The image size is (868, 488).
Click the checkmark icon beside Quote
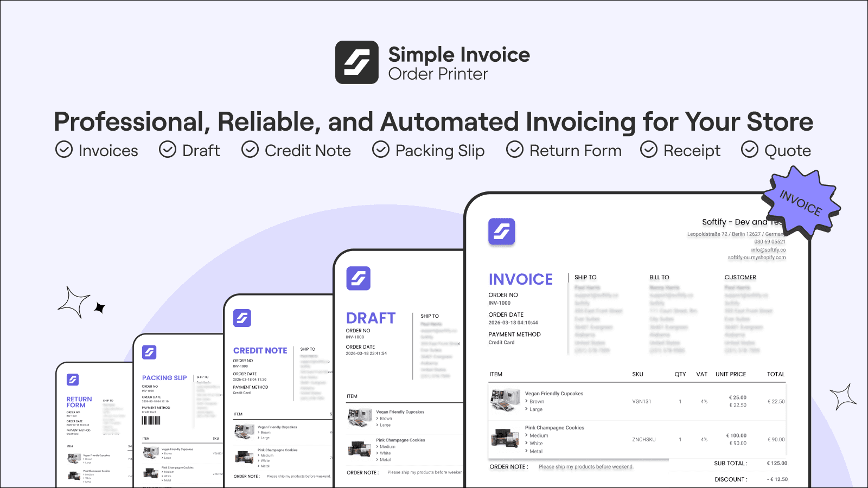click(x=750, y=149)
